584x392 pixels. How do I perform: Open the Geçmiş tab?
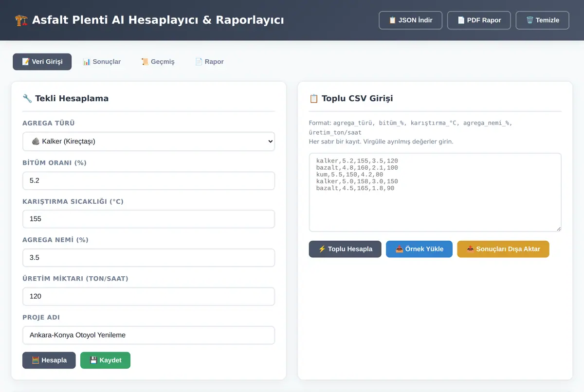158,62
